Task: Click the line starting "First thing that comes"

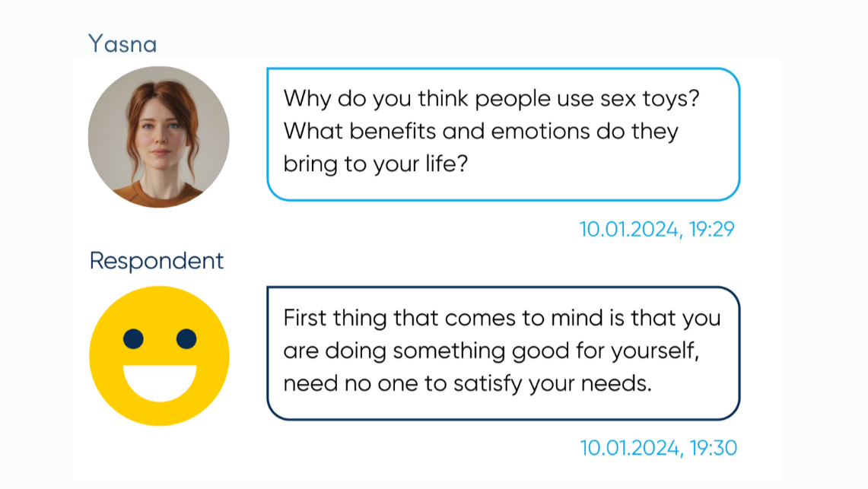Action: [502, 319]
